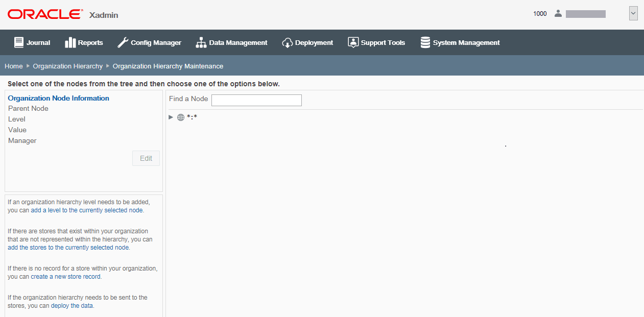Navigate to Home in the breadcrumb
Screen dimensions: 644x317
click(x=13, y=65)
